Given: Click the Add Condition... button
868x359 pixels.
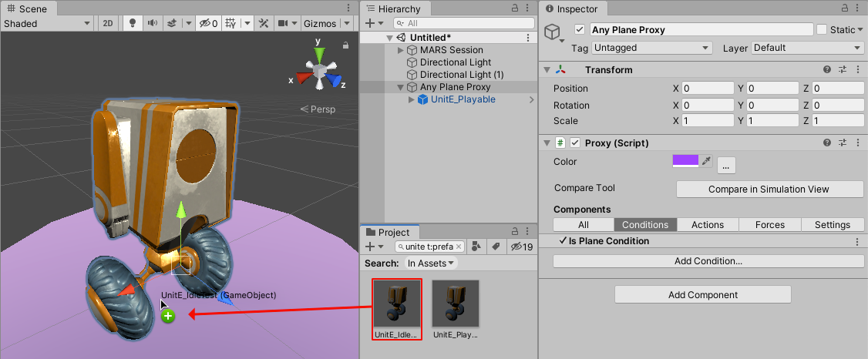Looking at the screenshot, I should point(708,261).
